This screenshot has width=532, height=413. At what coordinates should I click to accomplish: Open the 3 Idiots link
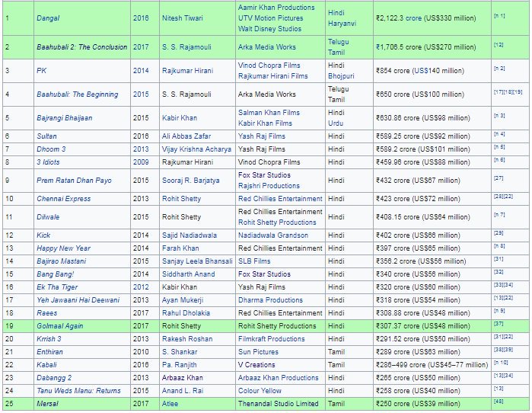click(48, 162)
